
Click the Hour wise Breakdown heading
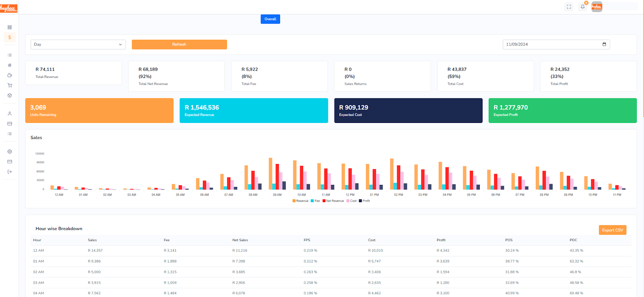click(59, 229)
